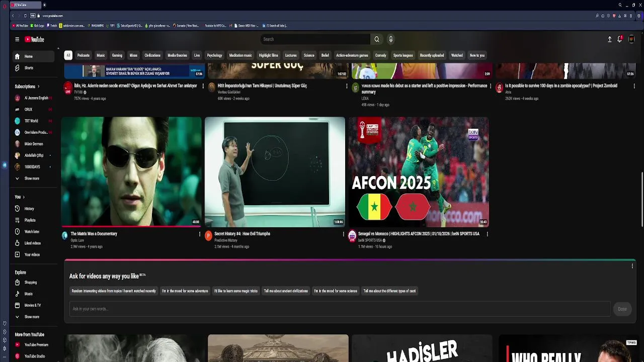This screenshot has height=362, width=644.
Task: Open a new browser tab
Action: click(44, 5)
